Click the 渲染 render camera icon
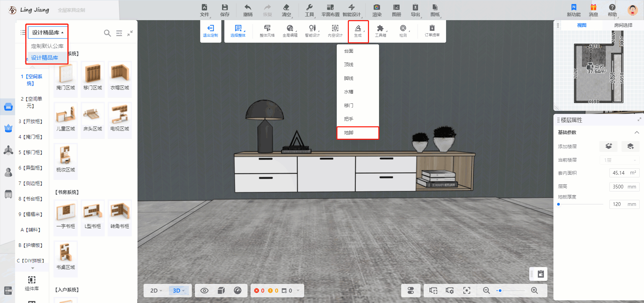The height and width of the screenshot is (303, 644). [377, 8]
